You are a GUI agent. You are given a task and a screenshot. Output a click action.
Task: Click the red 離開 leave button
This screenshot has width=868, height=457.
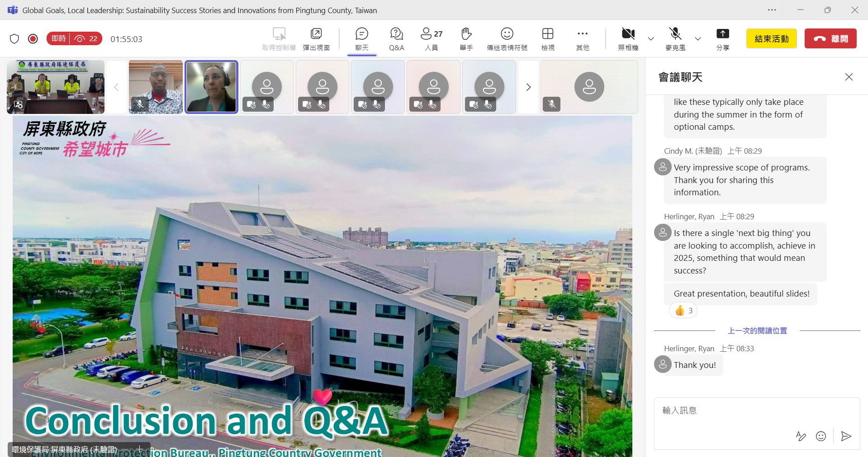[830, 39]
